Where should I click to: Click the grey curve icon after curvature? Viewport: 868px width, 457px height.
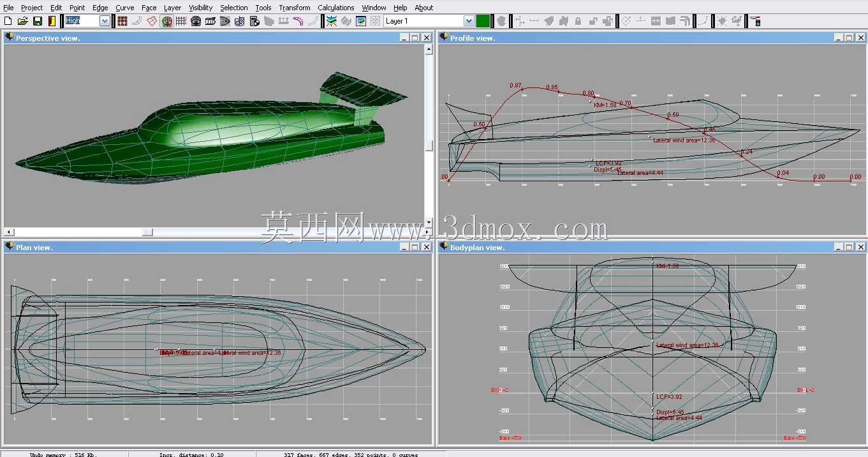point(314,21)
